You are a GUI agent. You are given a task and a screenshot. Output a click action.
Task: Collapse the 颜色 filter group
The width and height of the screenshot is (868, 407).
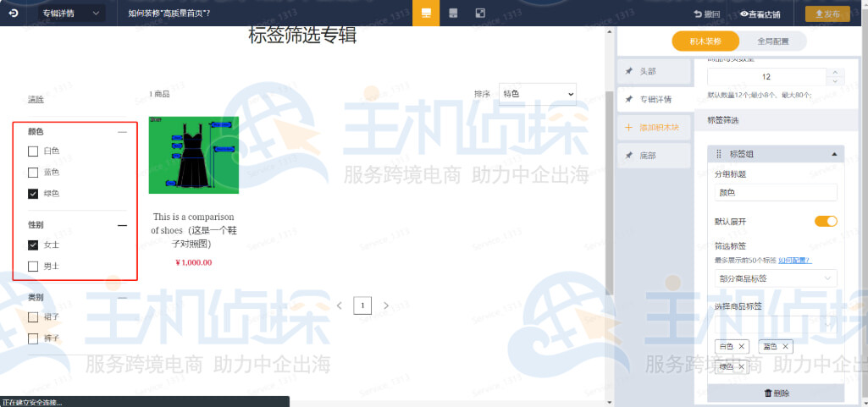[x=122, y=132]
